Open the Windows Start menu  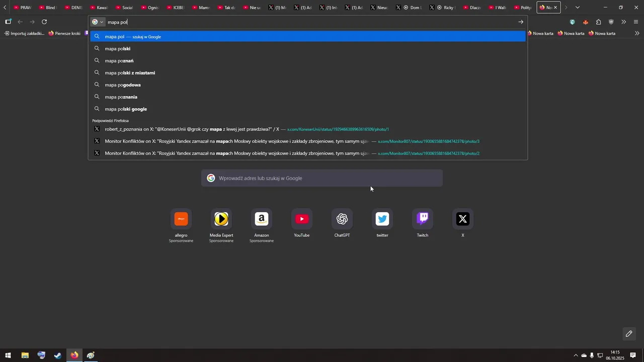coord(8,355)
